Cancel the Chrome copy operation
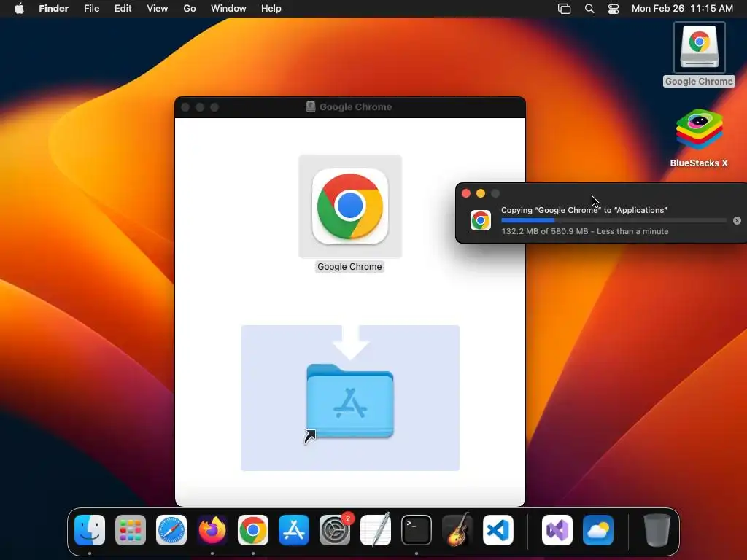The height and width of the screenshot is (560, 747). [737, 220]
